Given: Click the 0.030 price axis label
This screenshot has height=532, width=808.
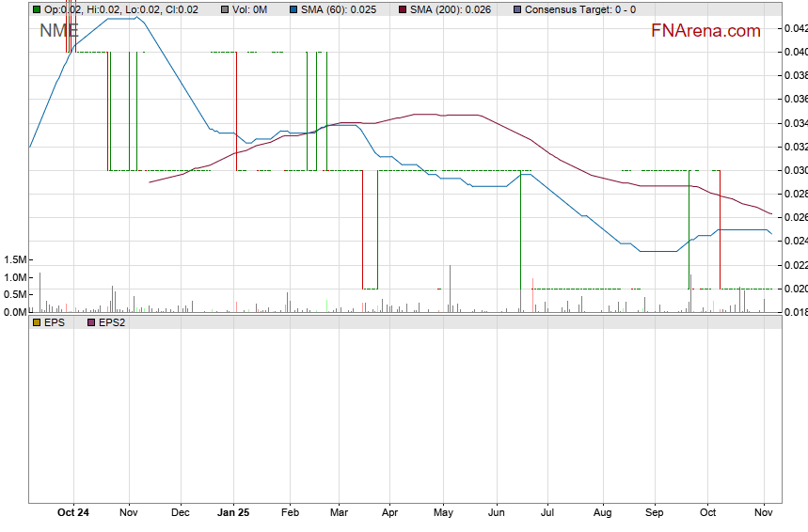Looking at the screenshot, I should tap(796, 170).
